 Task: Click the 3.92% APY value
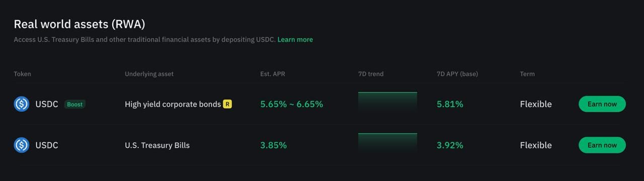pyautogui.click(x=450, y=145)
